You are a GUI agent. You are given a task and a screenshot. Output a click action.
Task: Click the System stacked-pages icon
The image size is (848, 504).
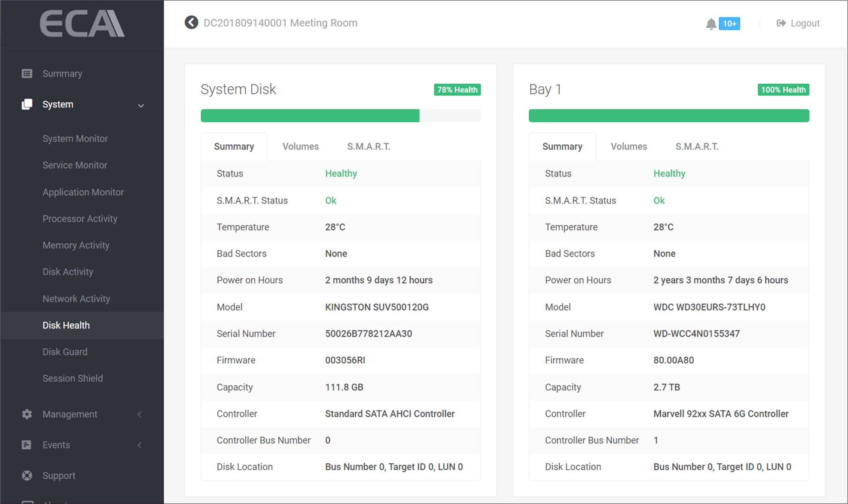(x=27, y=104)
